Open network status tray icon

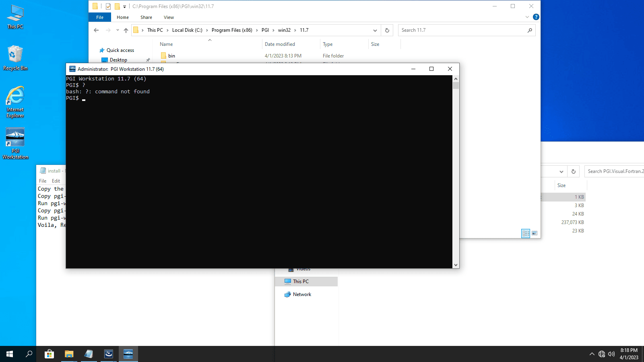602,354
